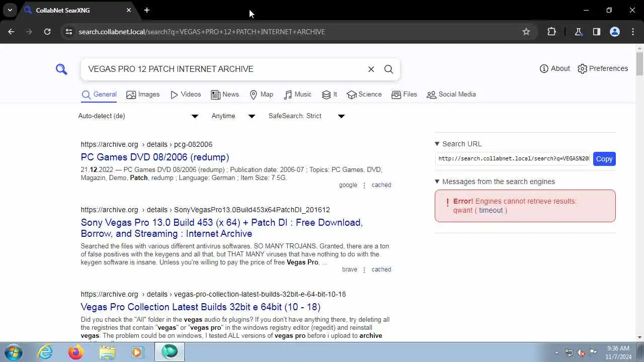
Task: Bookmark this page with star icon
Action: point(526,32)
